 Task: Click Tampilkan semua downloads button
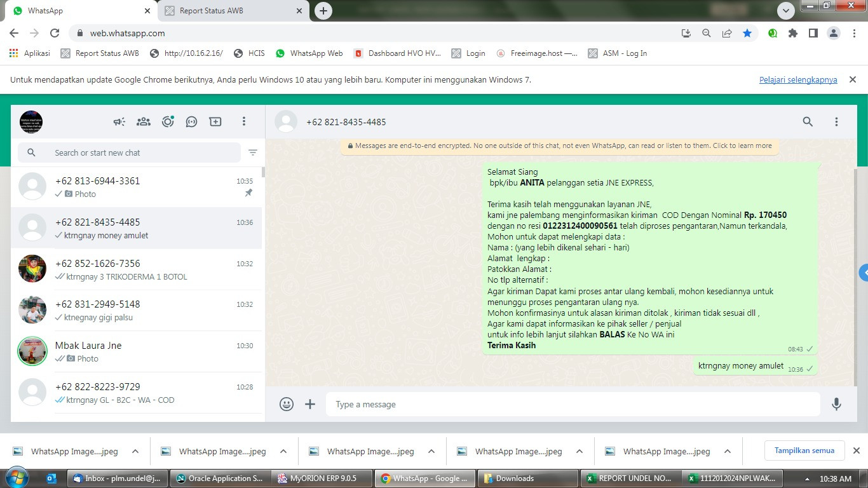pos(804,451)
